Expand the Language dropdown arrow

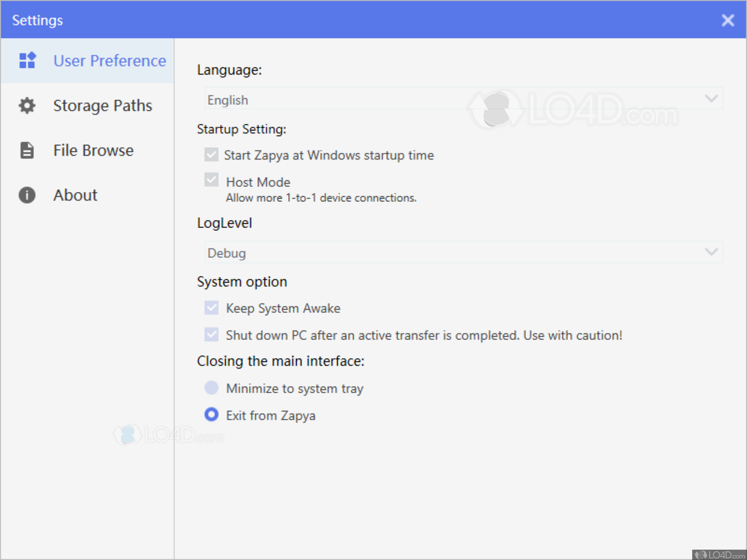[x=711, y=99]
